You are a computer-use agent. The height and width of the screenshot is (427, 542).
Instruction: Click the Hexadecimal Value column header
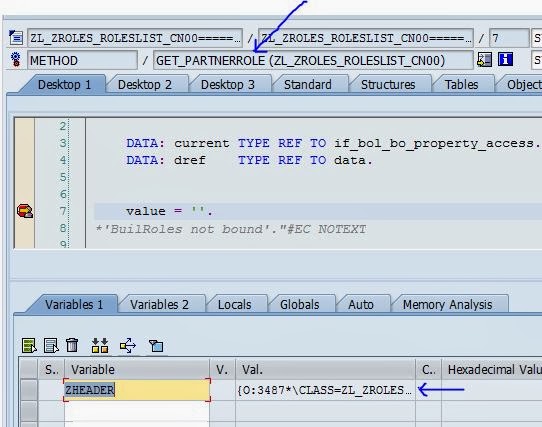coord(492,369)
